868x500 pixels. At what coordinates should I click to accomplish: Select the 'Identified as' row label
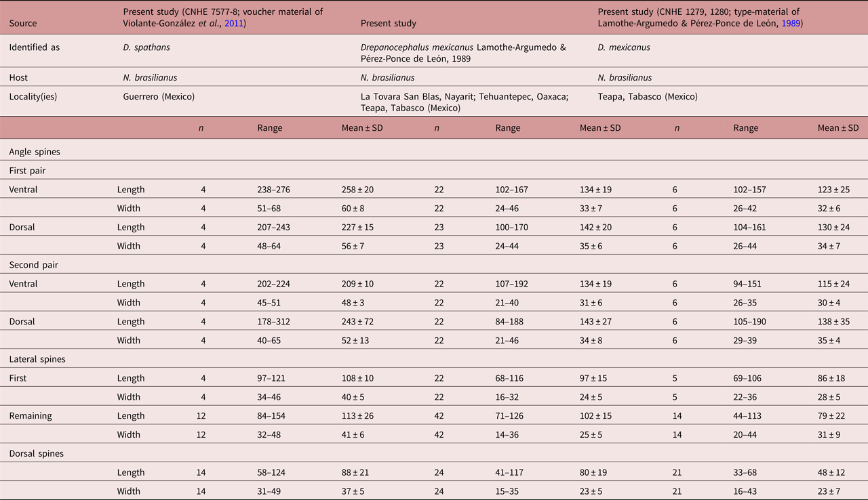click(35, 47)
